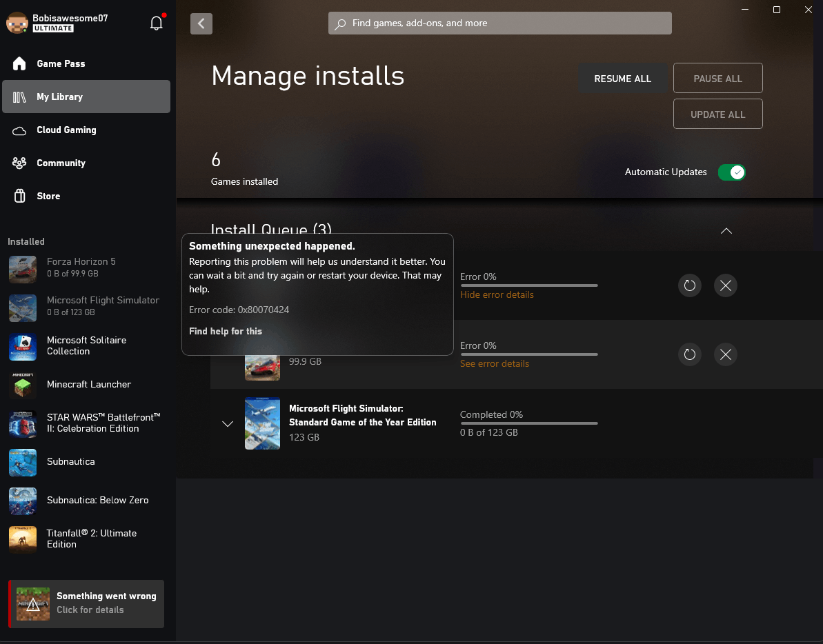The image size is (823, 644).
Task: Maximize the Xbox app window
Action: point(777,10)
